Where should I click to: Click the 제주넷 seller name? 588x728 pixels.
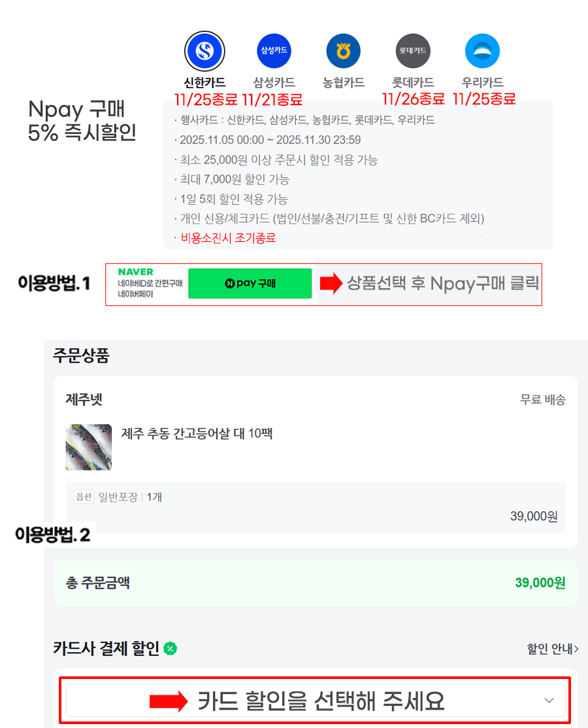pyautogui.click(x=84, y=399)
